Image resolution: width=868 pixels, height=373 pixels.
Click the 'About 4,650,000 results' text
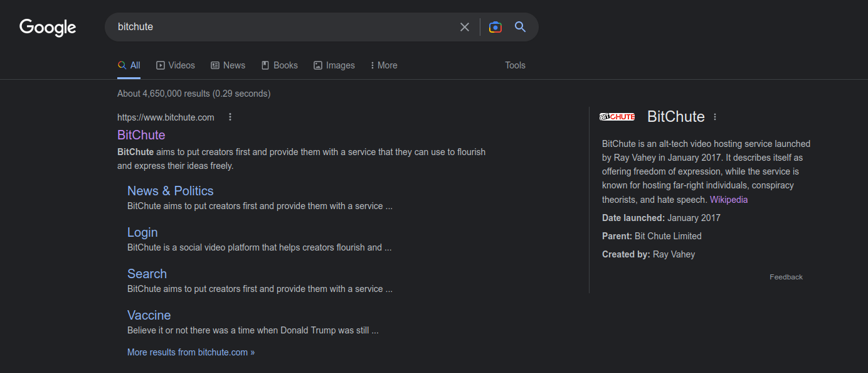tap(194, 94)
